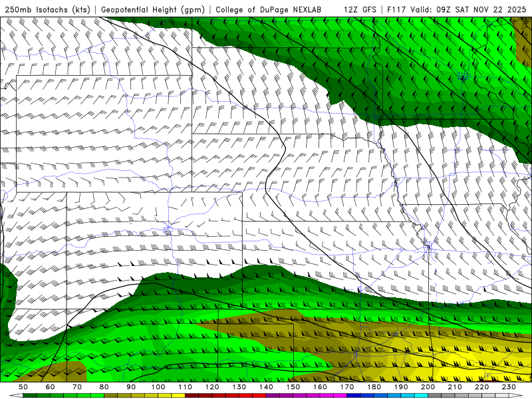Click the "12Z GFS" model run label
The width and height of the screenshot is (532, 399).
[360, 9]
